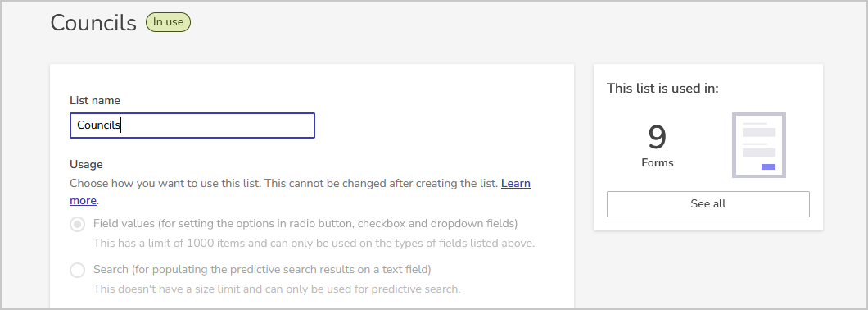868x310 pixels.
Task: Click the In use status badge
Action: (x=169, y=22)
